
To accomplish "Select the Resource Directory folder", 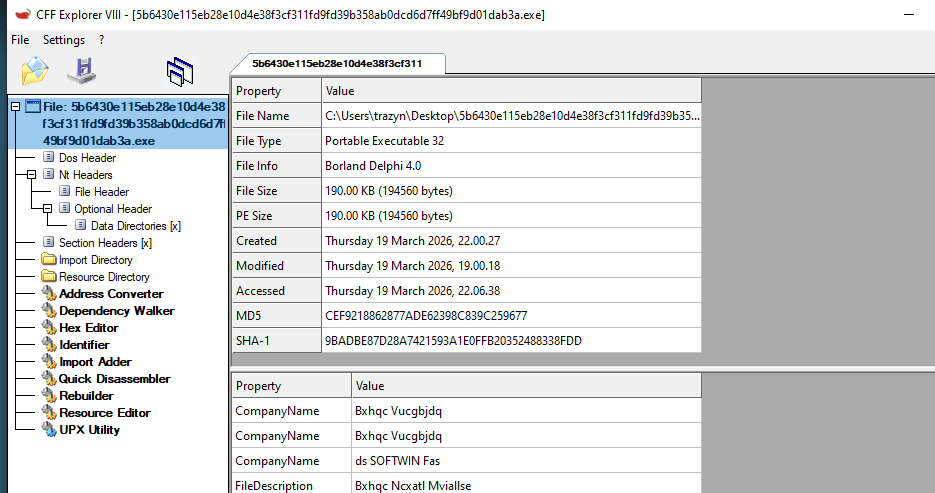I will [x=104, y=277].
